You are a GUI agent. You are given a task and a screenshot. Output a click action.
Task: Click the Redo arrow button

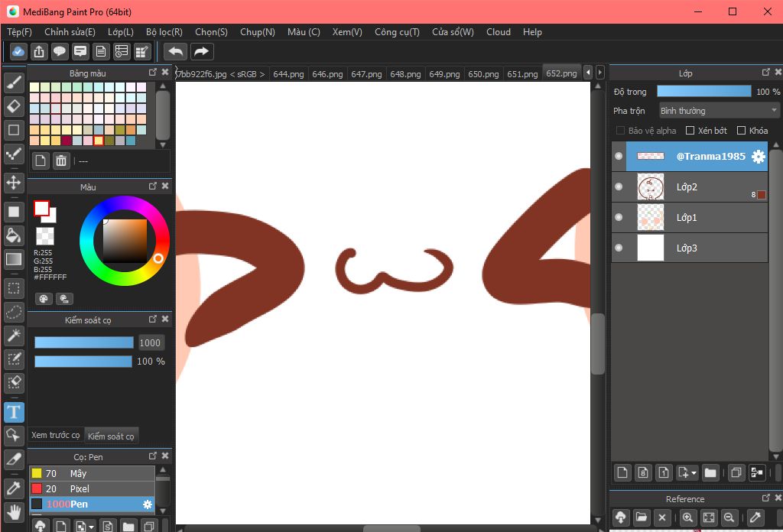pyautogui.click(x=201, y=51)
